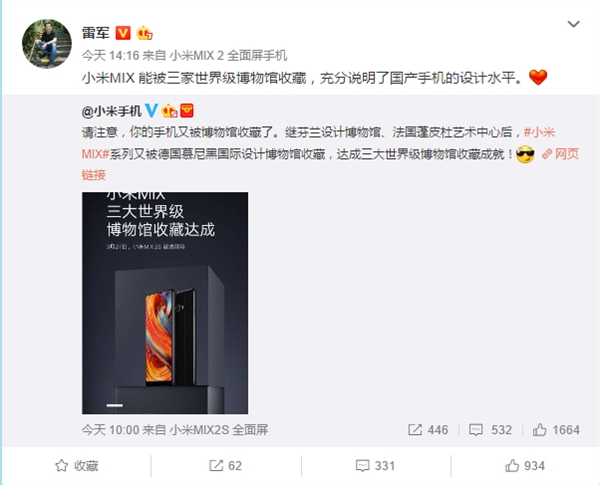Screen dimensions: 600x485
Task: Click 雷军's profile avatar photo
Action: tap(47, 44)
